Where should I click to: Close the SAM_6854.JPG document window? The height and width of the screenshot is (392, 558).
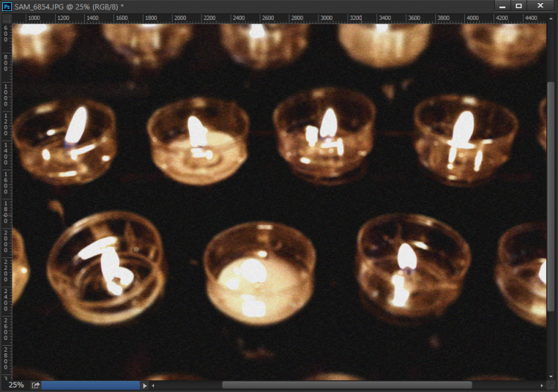tap(540, 6)
